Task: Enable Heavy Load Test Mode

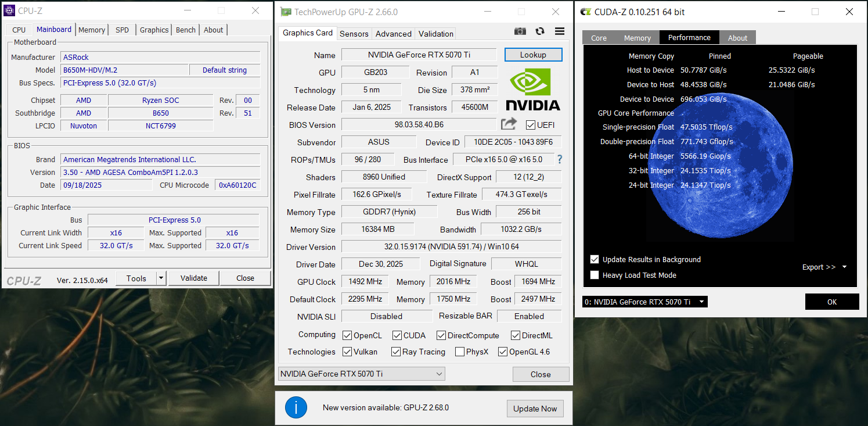Action: 595,275
